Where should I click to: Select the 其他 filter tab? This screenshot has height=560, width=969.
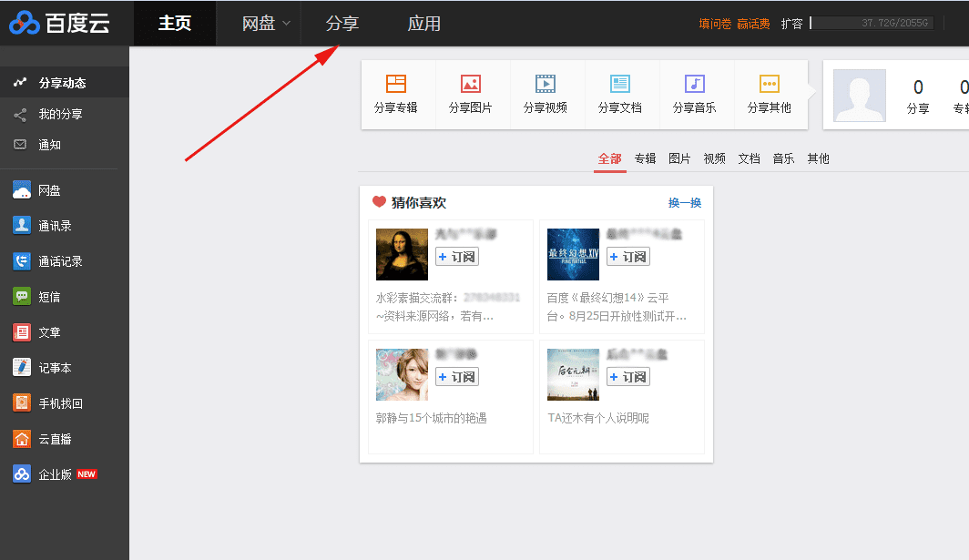(x=818, y=158)
